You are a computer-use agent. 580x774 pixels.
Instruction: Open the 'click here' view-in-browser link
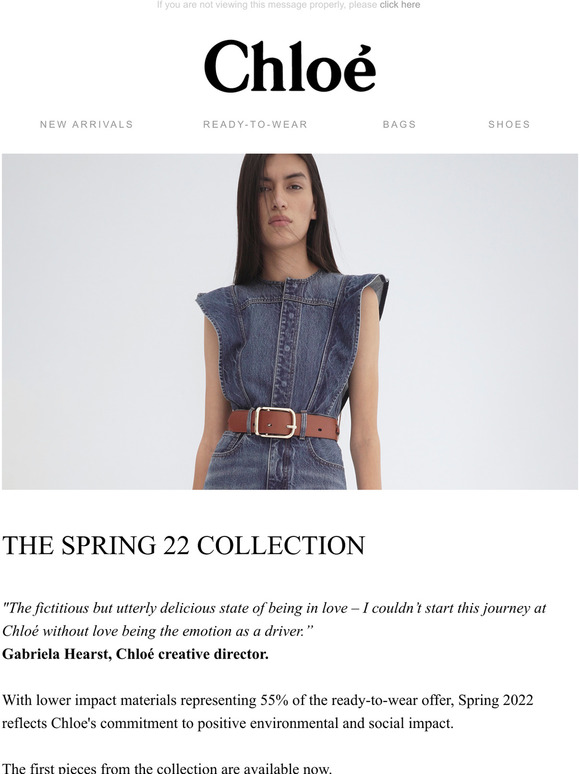pos(400,4)
